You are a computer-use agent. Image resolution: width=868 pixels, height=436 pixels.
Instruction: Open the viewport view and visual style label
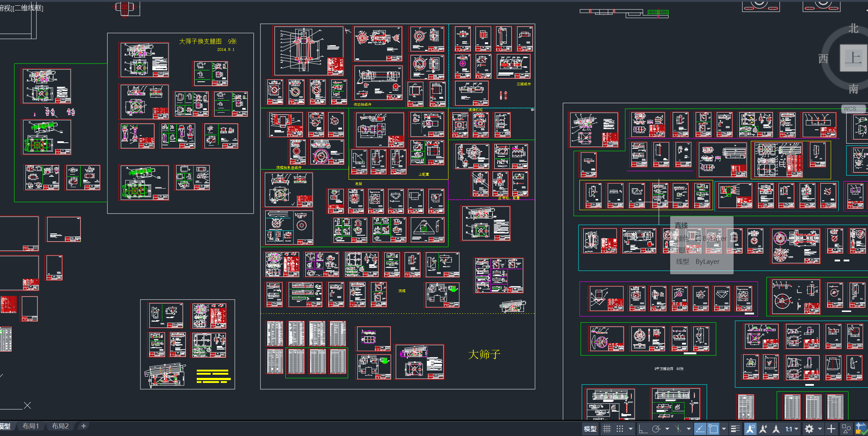click(22, 8)
